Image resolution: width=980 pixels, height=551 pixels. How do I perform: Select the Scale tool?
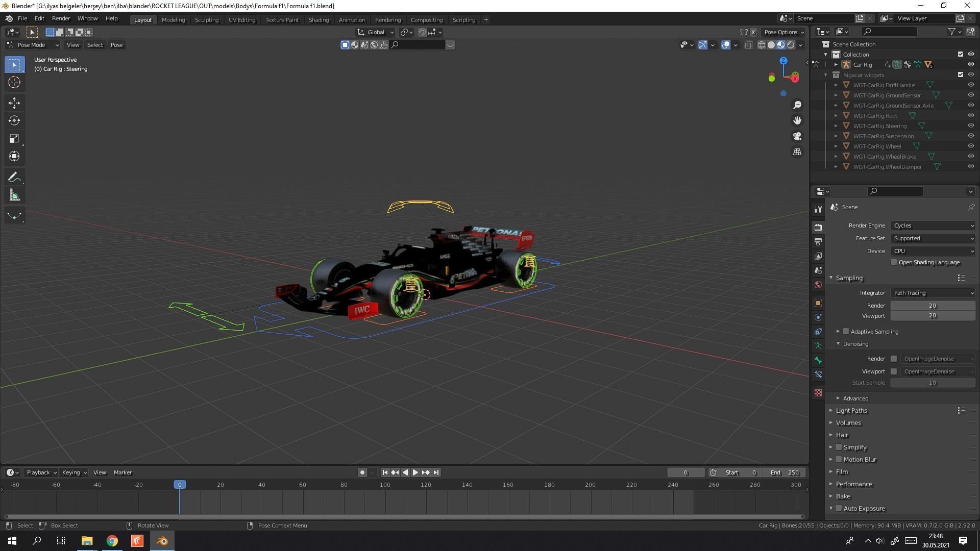pyautogui.click(x=14, y=139)
